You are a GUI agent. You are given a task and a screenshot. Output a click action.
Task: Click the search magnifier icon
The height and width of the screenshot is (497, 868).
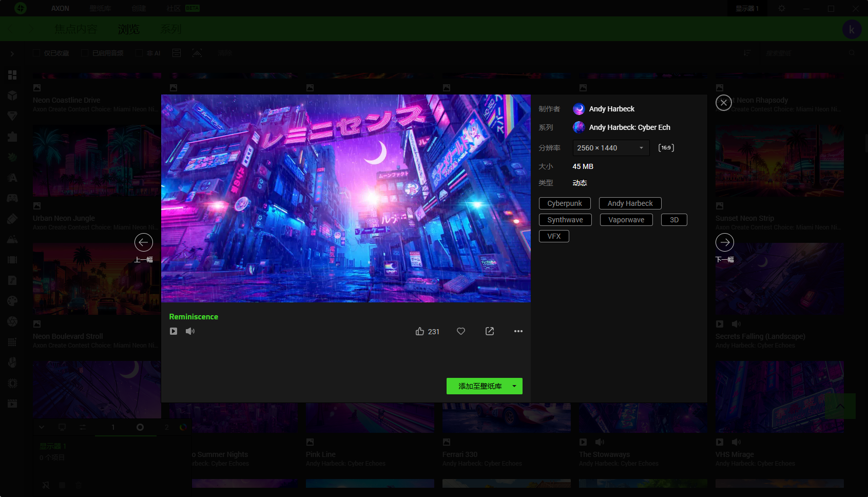pyautogui.click(x=852, y=53)
